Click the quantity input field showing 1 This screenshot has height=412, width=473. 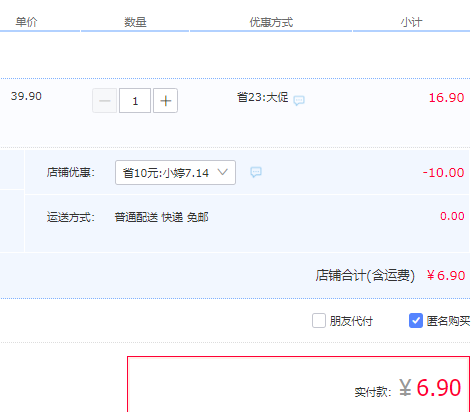(135, 101)
